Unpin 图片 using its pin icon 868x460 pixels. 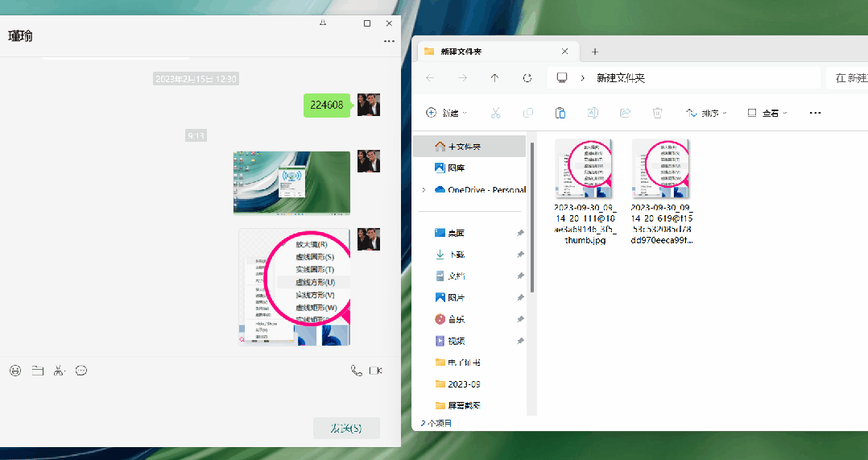[520, 297]
